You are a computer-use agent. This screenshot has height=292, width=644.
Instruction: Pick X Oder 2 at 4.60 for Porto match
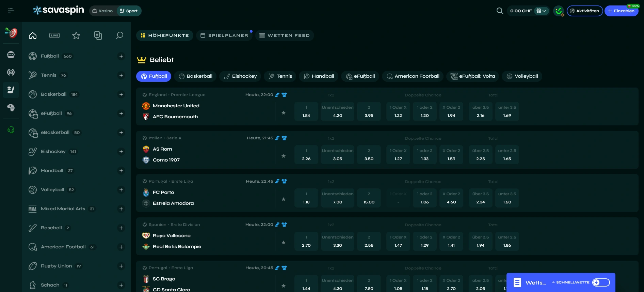[x=451, y=198]
